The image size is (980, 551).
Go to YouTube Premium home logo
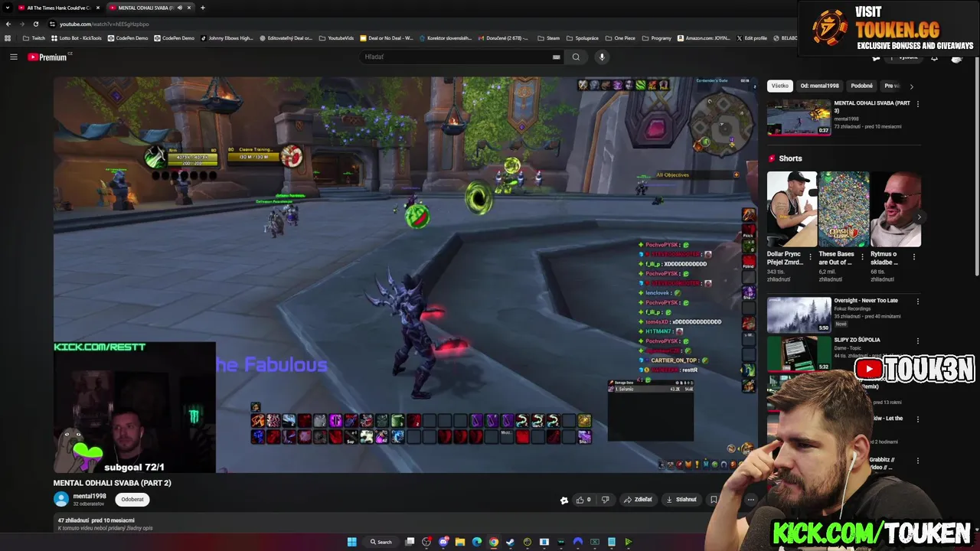pos(50,57)
